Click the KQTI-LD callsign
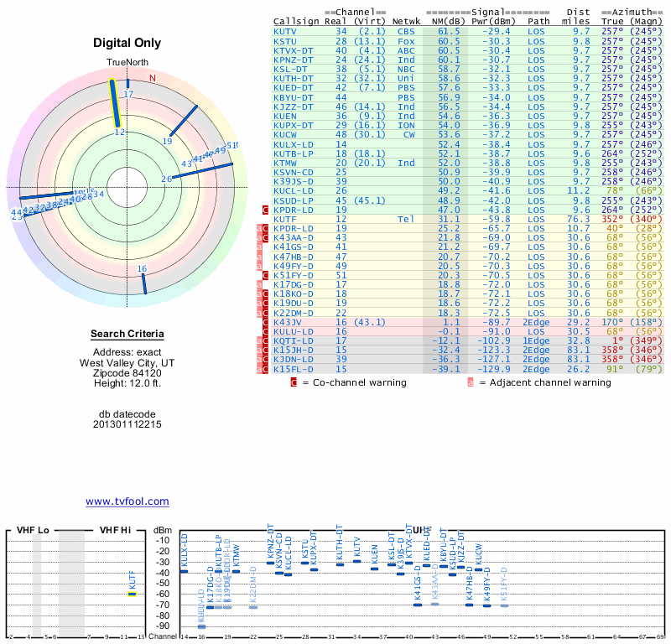Image resolution: width=671 pixels, height=644 pixels. [x=294, y=341]
